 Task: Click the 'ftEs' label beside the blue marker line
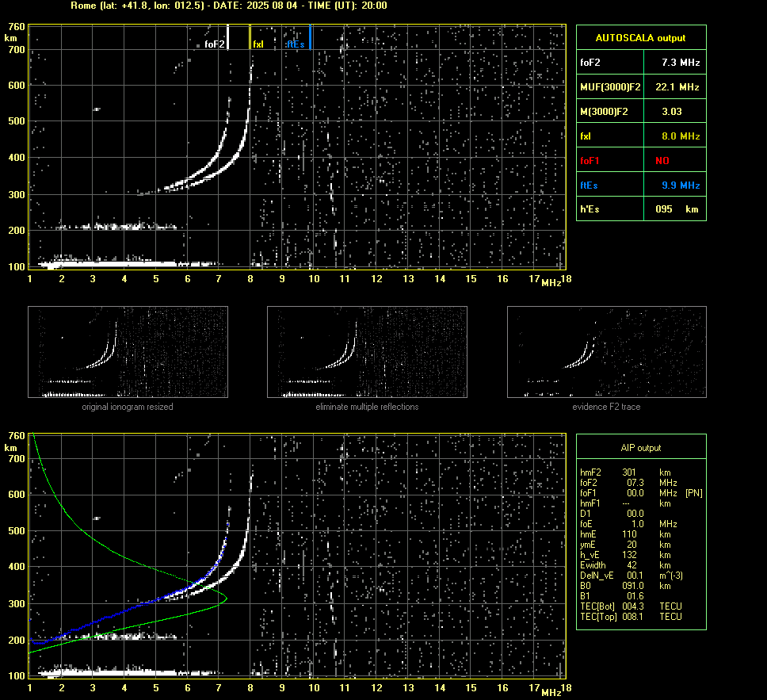point(296,44)
